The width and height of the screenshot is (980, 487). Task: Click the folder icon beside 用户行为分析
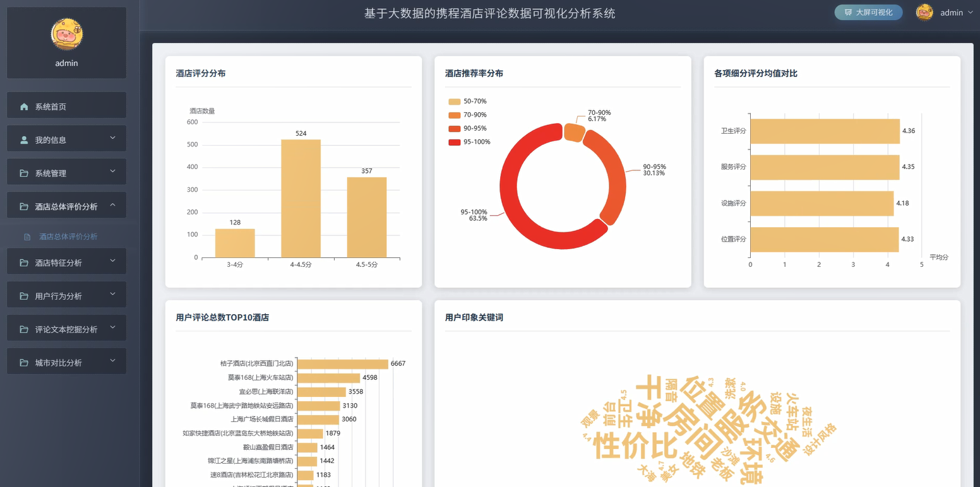pos(24,296)
